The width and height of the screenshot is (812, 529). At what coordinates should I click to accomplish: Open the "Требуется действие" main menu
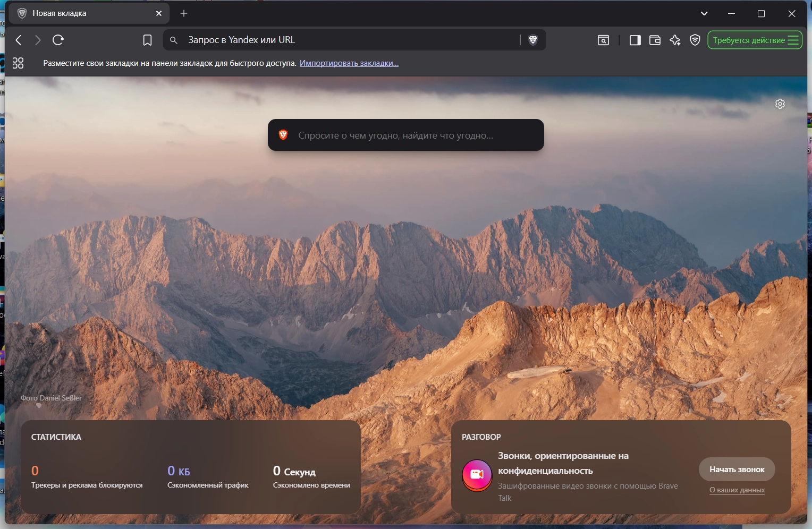click(x=755, y=40)
